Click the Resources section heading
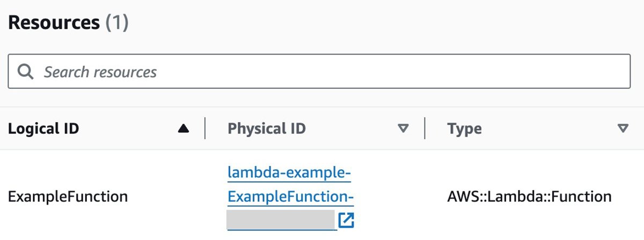 pyautogui.click(x=54, y=22)
